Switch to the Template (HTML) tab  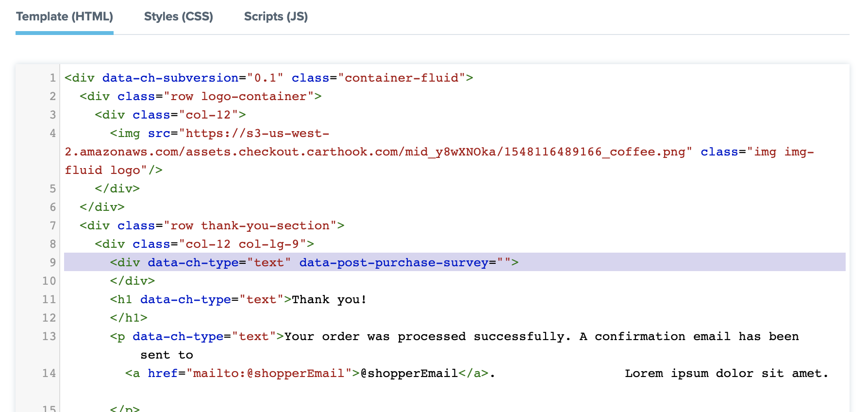pyautogui.click(x=65, y=17)
